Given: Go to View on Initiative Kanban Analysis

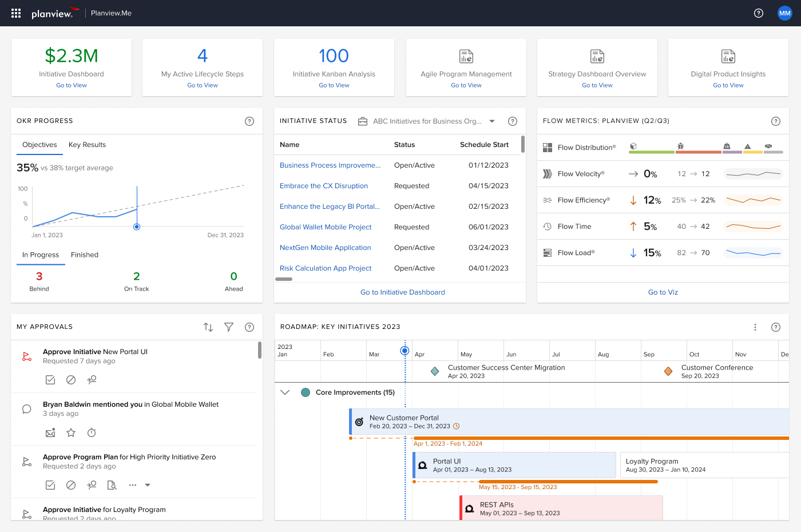Looking at the screenshot, I should tap(334, 85).
